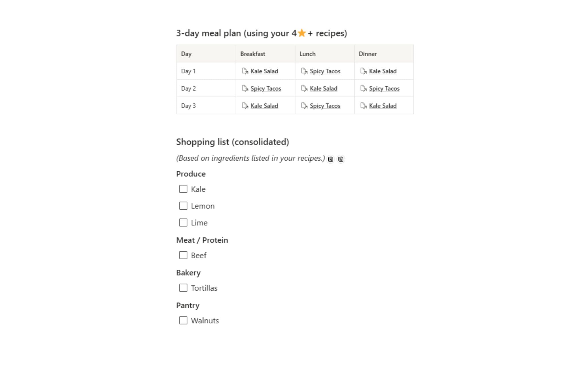Image resolution: width=588 pixels, height=368 pixels.
Task: Click page icon beside Day 3 Breakfast Kale Salad
Action: 245,106
